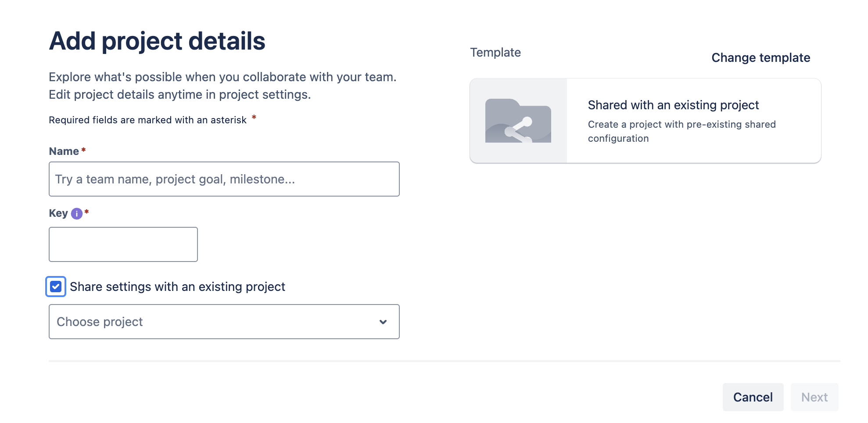Screen dimensions: 868x423
Task: Disable sharing settings with an existing project
Action: point(55,287)
